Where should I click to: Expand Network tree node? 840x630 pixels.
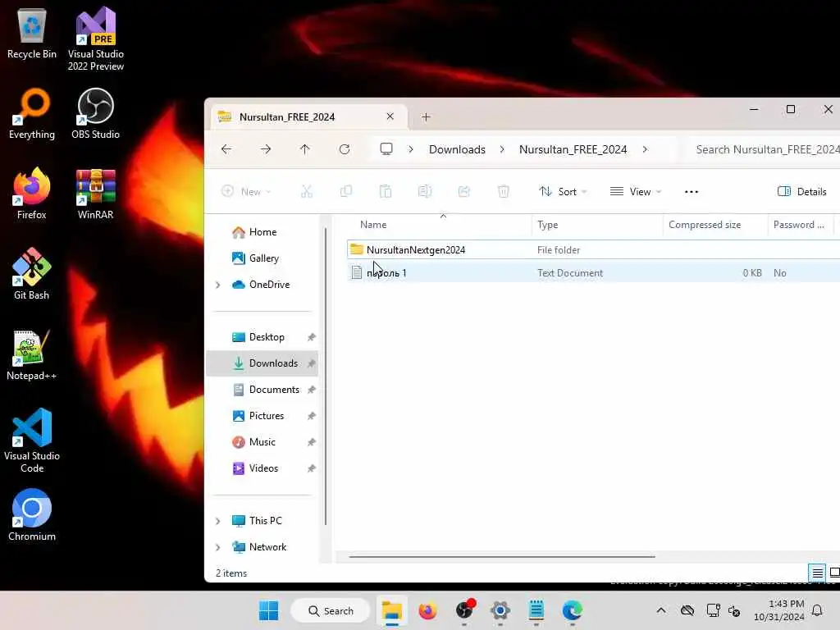coord(218,547)
